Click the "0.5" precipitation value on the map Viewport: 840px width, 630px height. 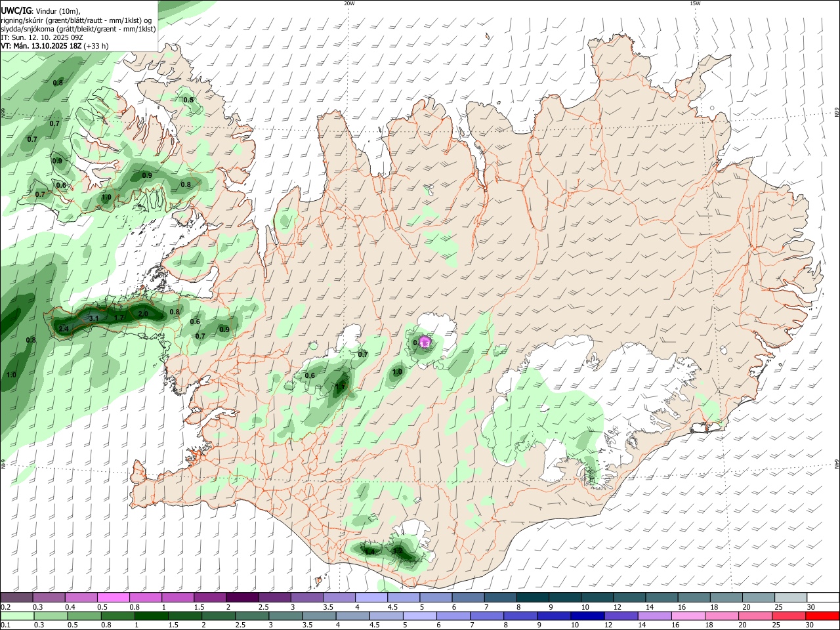[x=188, y=100]
